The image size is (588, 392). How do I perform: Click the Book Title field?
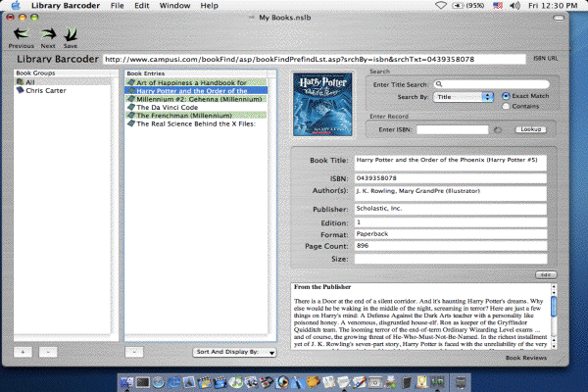[451, 163]
